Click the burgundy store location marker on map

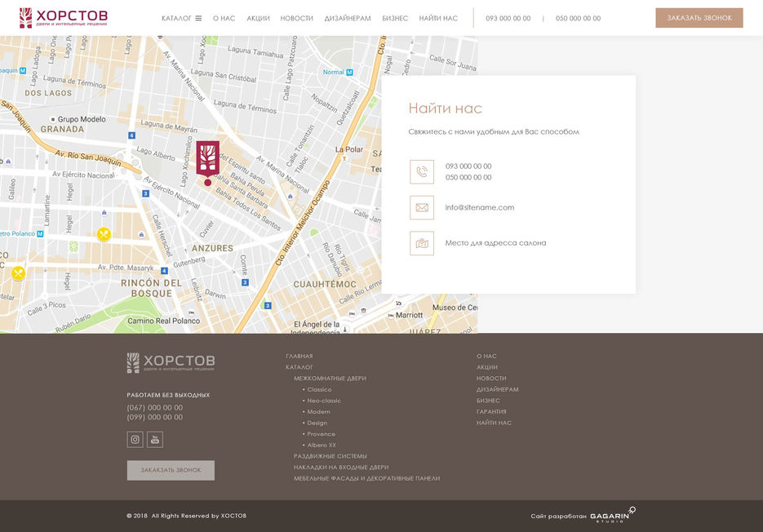pyautogui.click(x=208, y=162)
